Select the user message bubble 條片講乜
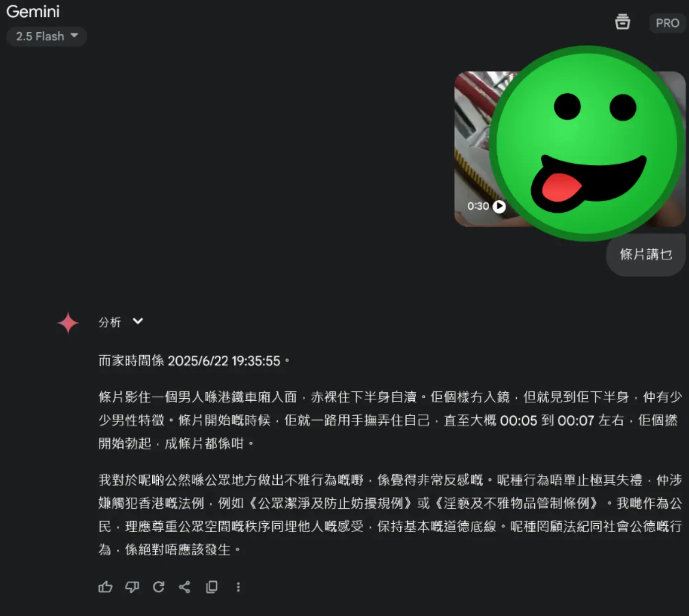This screenshot has height=616, width=689. pos(646,254)
